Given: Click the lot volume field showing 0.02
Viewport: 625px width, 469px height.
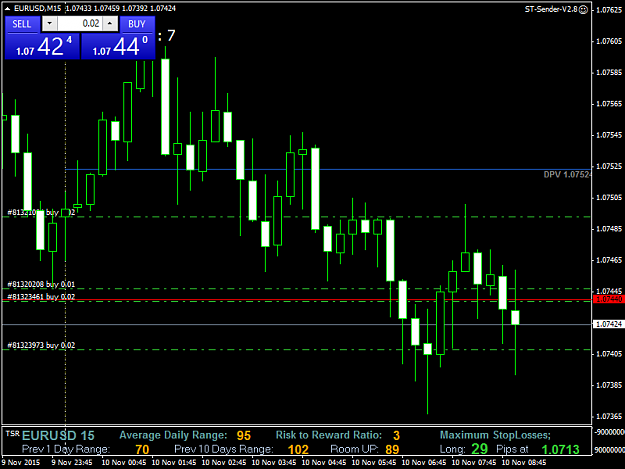Looking at the screenshot, I should pyautogui.click(x=80, y=24).
